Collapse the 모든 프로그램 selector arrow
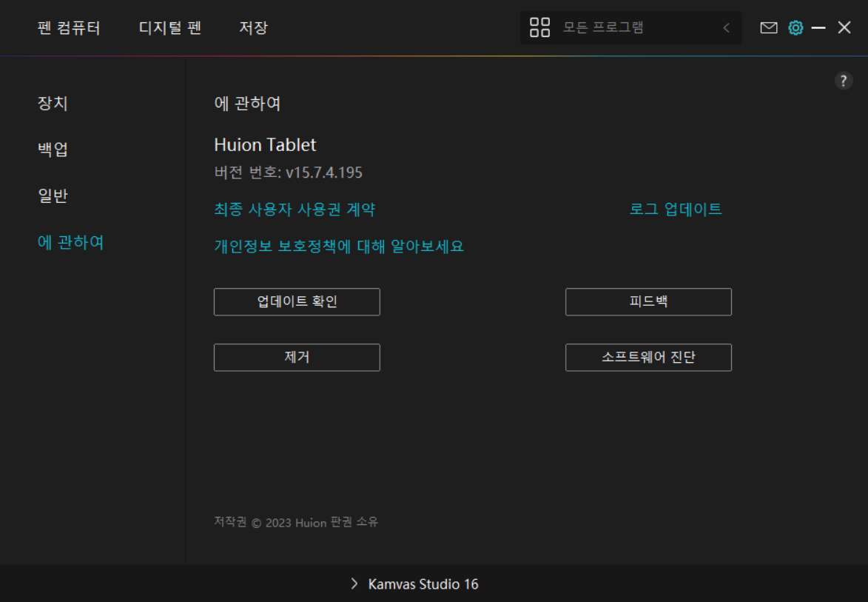 726,28
